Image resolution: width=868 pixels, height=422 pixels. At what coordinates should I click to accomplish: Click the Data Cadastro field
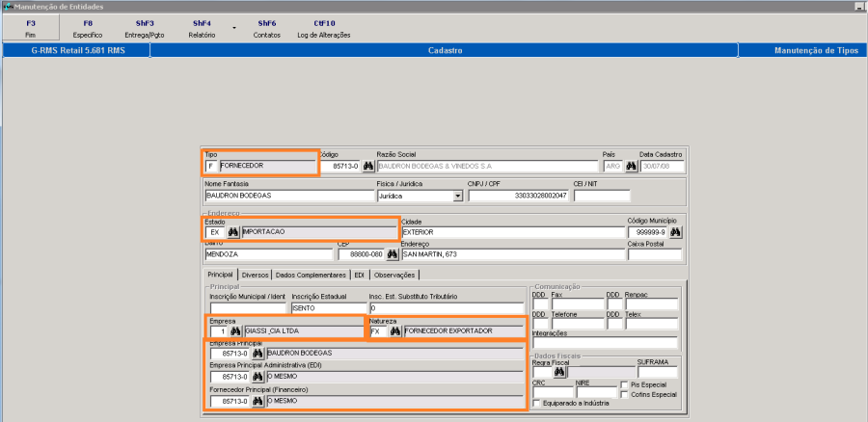[662, 166]
